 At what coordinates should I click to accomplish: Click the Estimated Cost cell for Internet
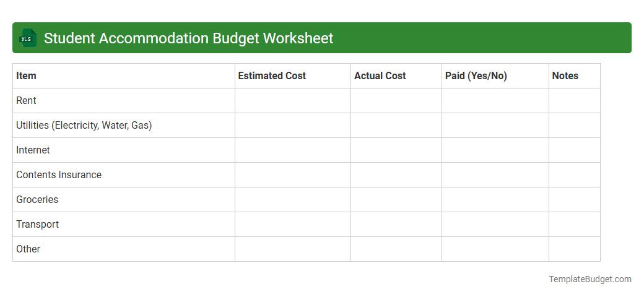click(x=293, y=150)
